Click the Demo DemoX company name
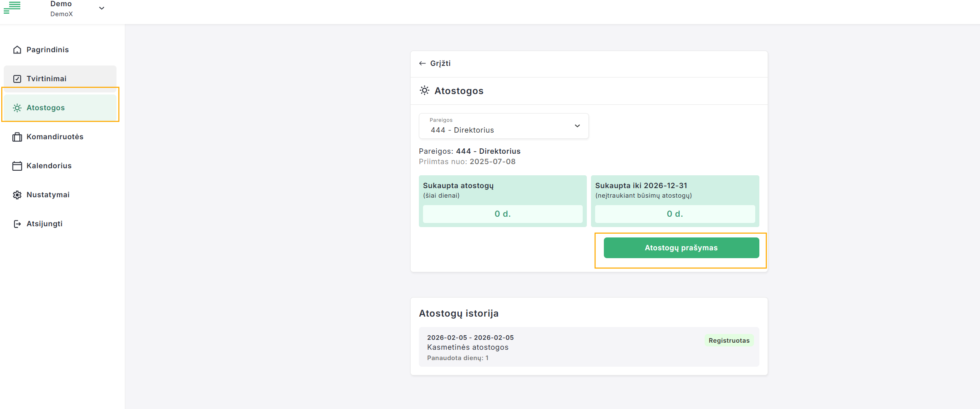The width and height of the screenshot is (980, 409). [61, 9]
